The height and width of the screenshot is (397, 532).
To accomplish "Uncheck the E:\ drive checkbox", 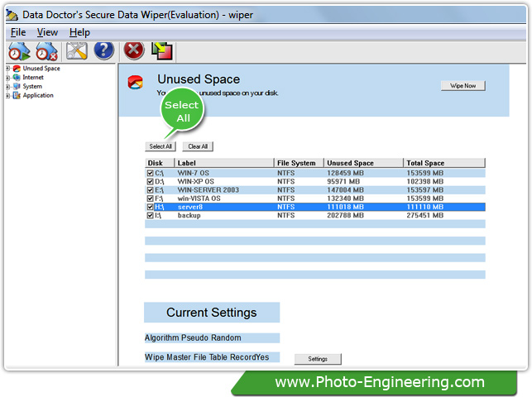I will tap(151, 190).
